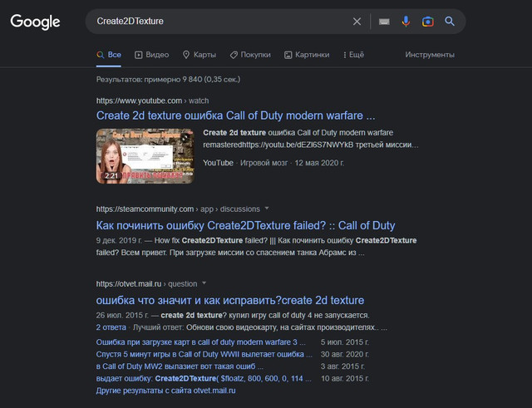Screen dimensions: 532x408
Task: Go to Google home via logo
Action: 35,22
